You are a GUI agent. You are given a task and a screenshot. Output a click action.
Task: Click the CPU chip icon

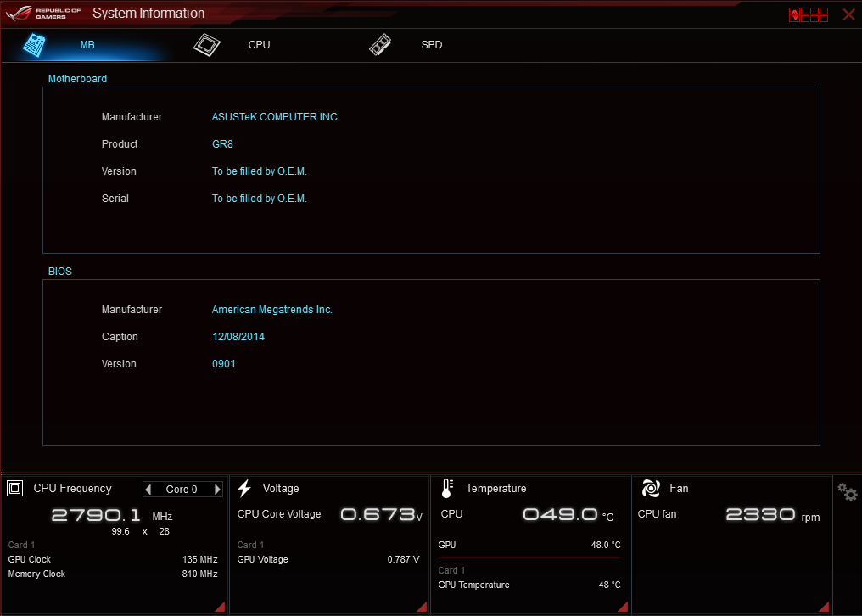[206, 45]
